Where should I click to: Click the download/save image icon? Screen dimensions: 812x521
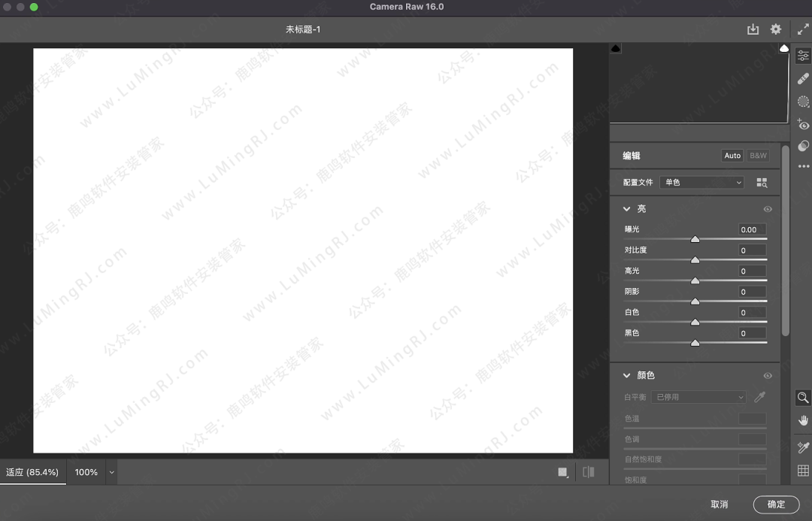point(753,29)
